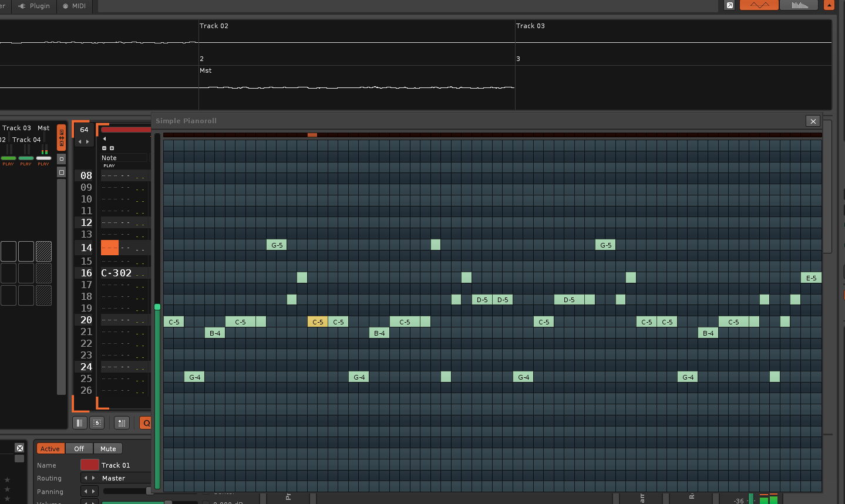Increase the pattern length with the right arrow under 64
The image size is (845, 504).
pyautogui.click(x=88, y=141)
